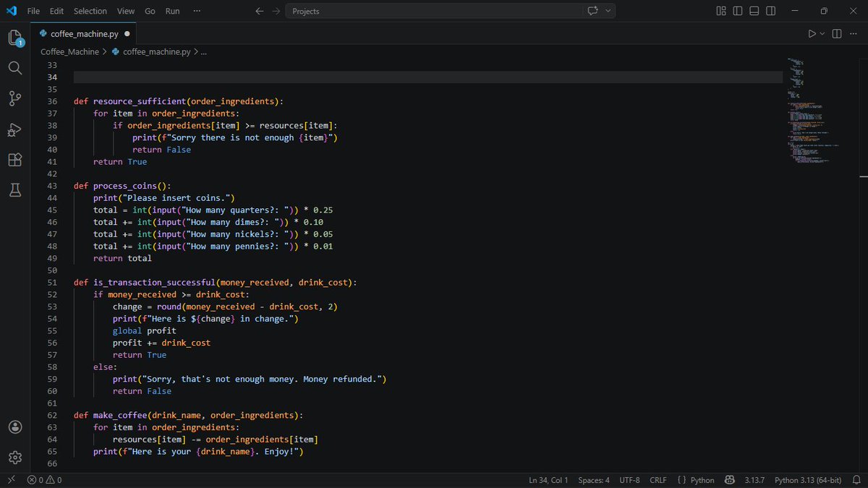Run the Python file with play button
Image resolution: width=868 pixels, height=488 pixels.
tap(812, 33)
